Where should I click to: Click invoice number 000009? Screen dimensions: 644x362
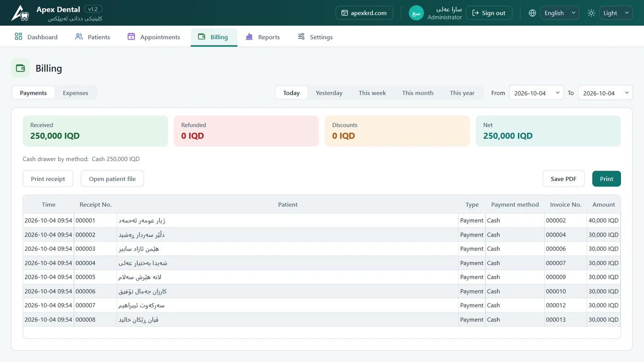point(566,277)
